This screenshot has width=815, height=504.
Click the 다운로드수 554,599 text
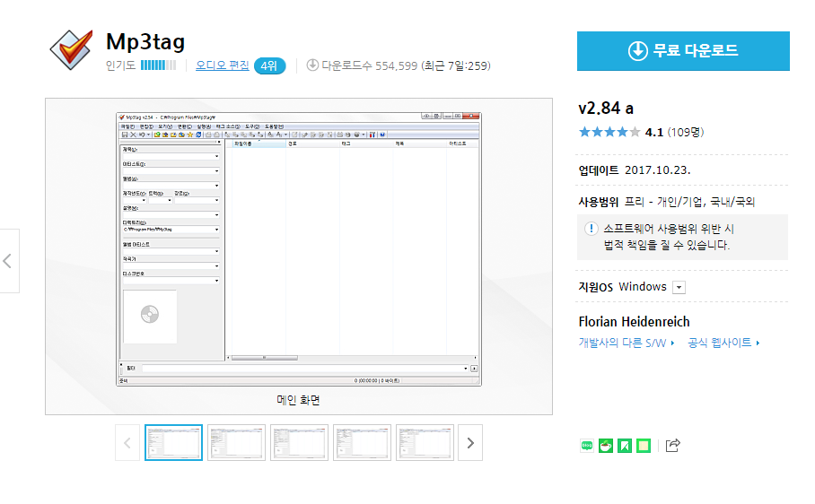point(370,66)
